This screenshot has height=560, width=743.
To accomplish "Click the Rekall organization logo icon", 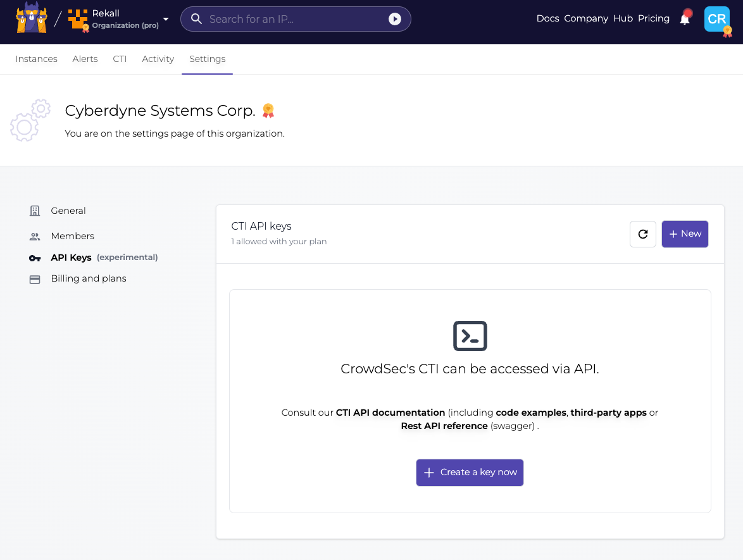I will [78, 19].
